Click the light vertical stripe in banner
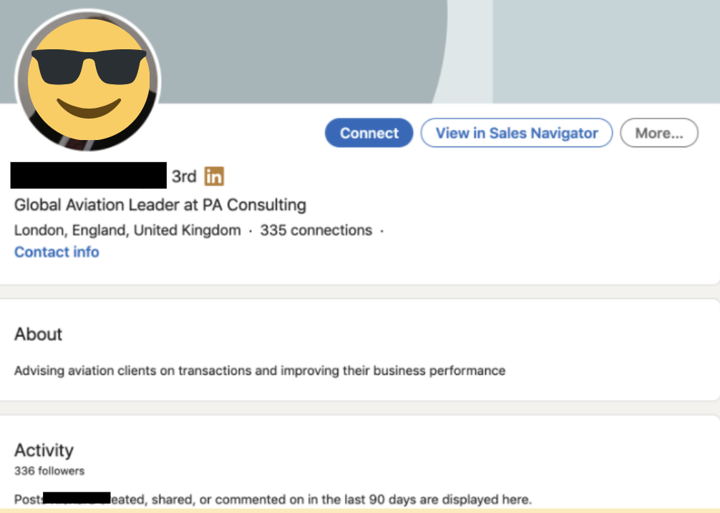Screen dimensions: 720x513 pos(470,51)
